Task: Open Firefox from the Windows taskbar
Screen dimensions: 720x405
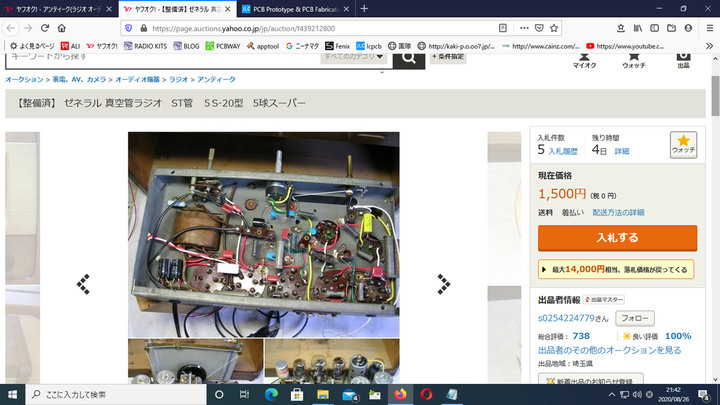Action: point(401,394)
